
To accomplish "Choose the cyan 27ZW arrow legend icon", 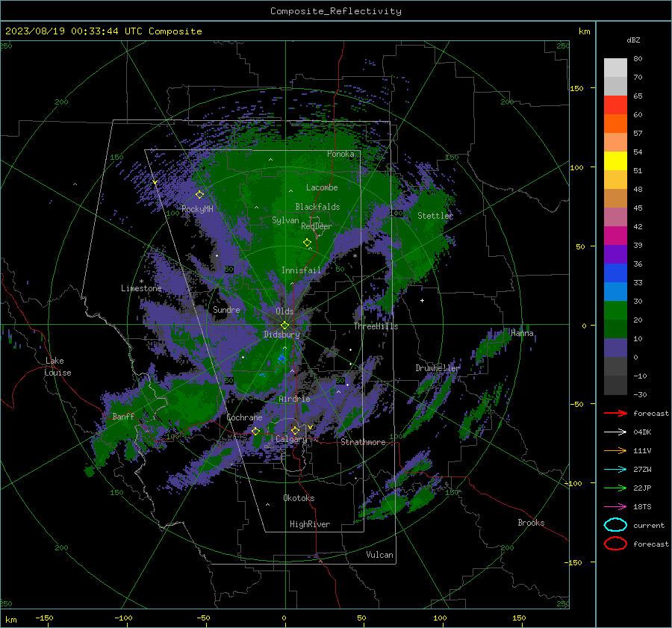I will 615,470.
